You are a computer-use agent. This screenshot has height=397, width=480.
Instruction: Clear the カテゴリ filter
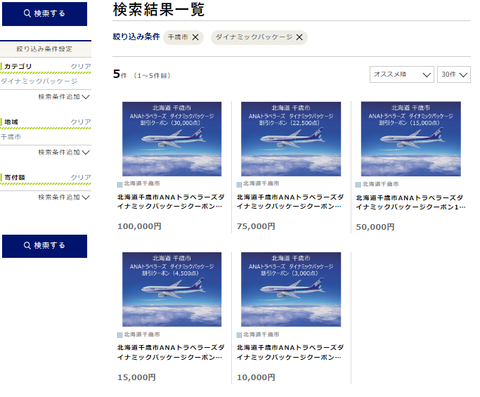pos(81,66)
